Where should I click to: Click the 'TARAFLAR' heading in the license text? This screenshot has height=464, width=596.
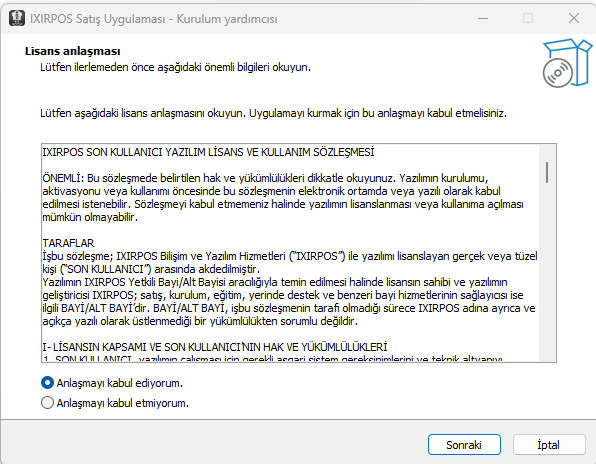click(68, 243)
